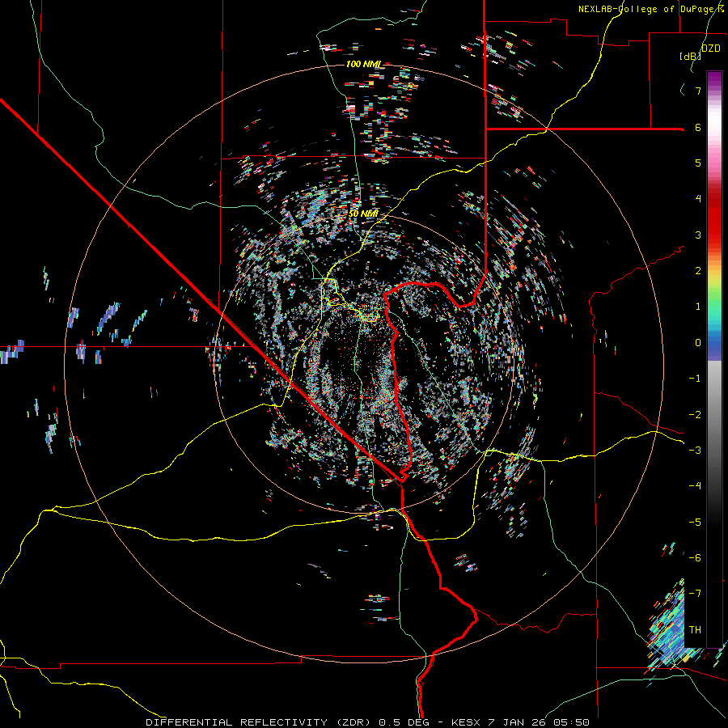Screen dimensions: 728x728
Task: Click the "50 NMI" range ring label
Action: point(363,214)
